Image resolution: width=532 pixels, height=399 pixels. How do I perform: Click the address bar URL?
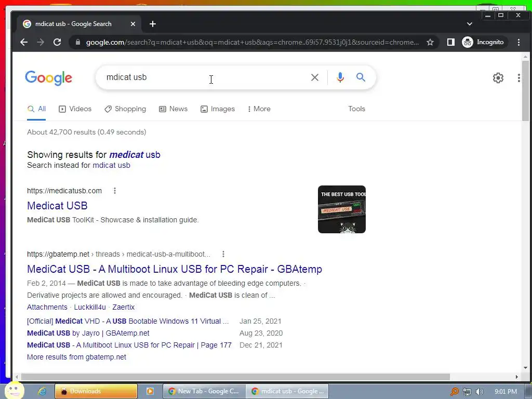pyautogui.click(x=252, y=42)
